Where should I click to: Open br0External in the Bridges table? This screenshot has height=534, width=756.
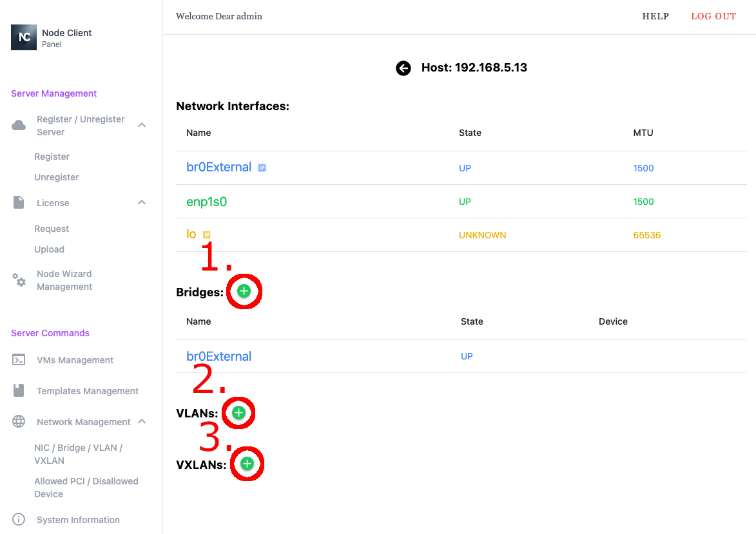(218, 356)
